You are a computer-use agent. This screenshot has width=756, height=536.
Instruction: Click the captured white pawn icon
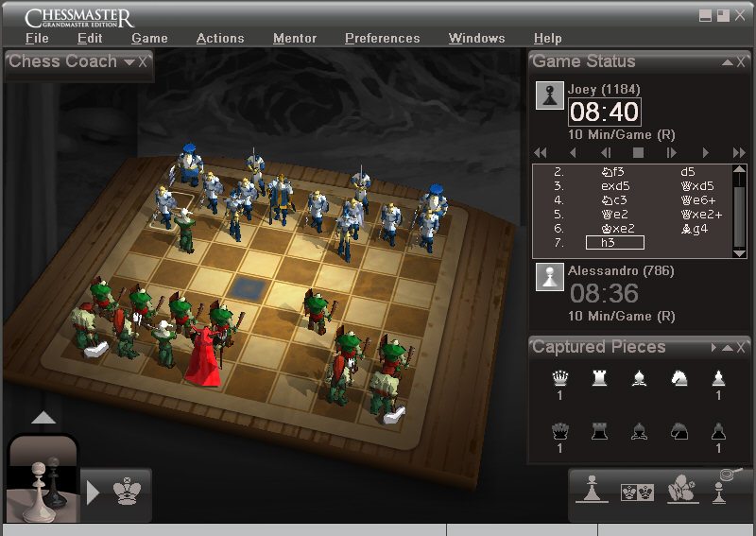[718, 378]
